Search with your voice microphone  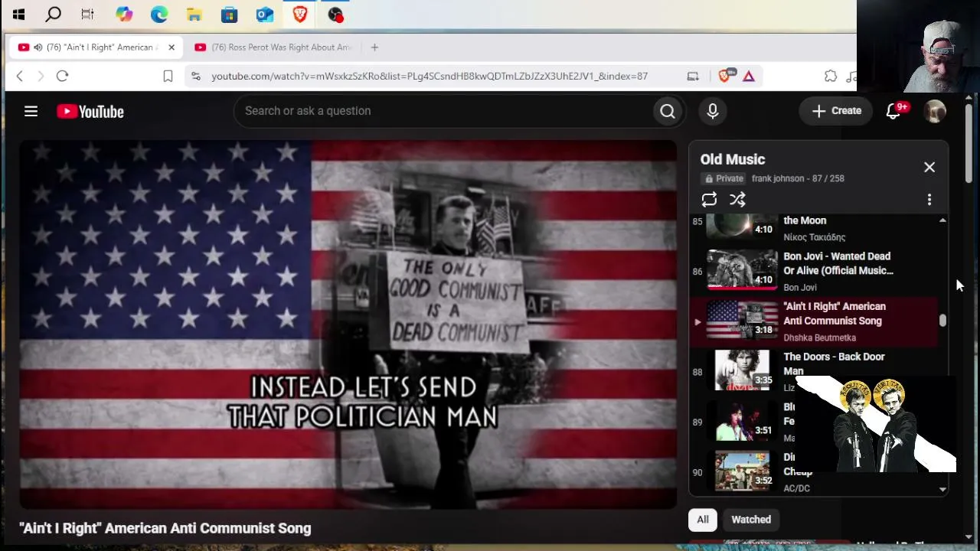point(713,111)
